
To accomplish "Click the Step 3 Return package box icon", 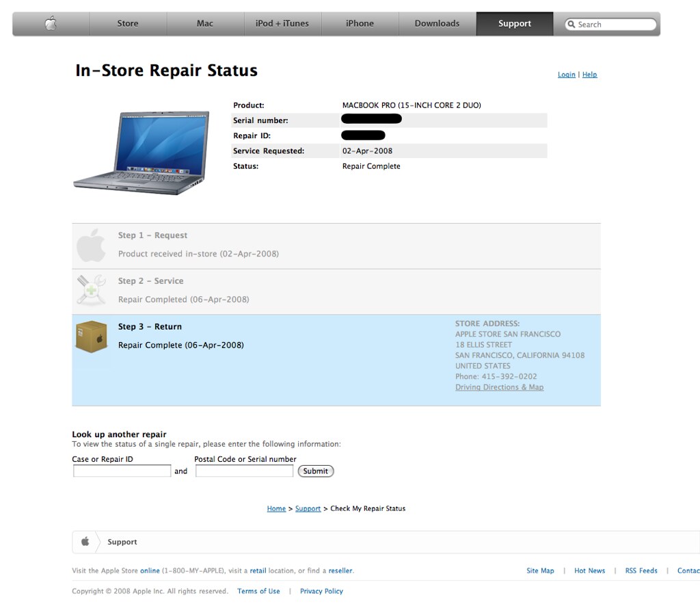I will click(x=92, y=335).
